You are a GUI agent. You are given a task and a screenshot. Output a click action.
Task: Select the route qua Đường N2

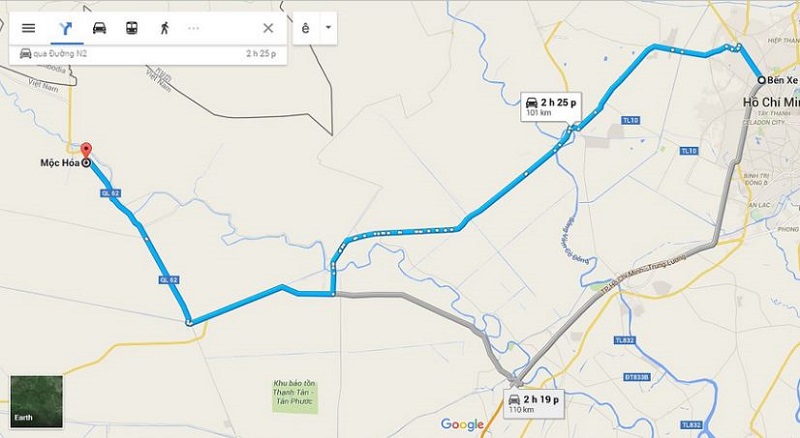(148, 54)
